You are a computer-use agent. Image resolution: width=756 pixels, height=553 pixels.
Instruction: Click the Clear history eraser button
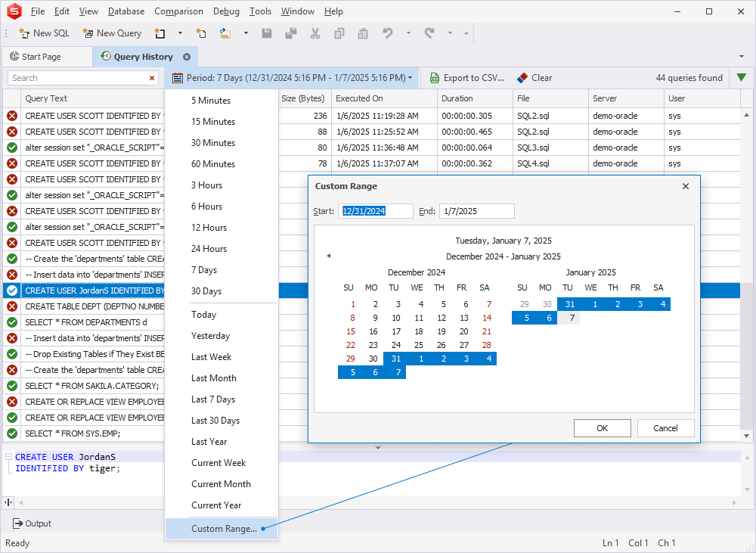pyautogui.click(x=534, y=78)
